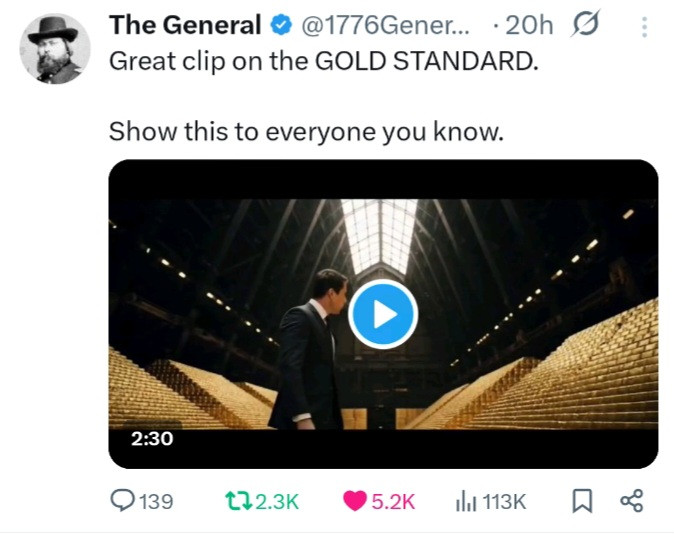
Task: Click the 2.3K reposts count
Action: (x=277, y=501)
